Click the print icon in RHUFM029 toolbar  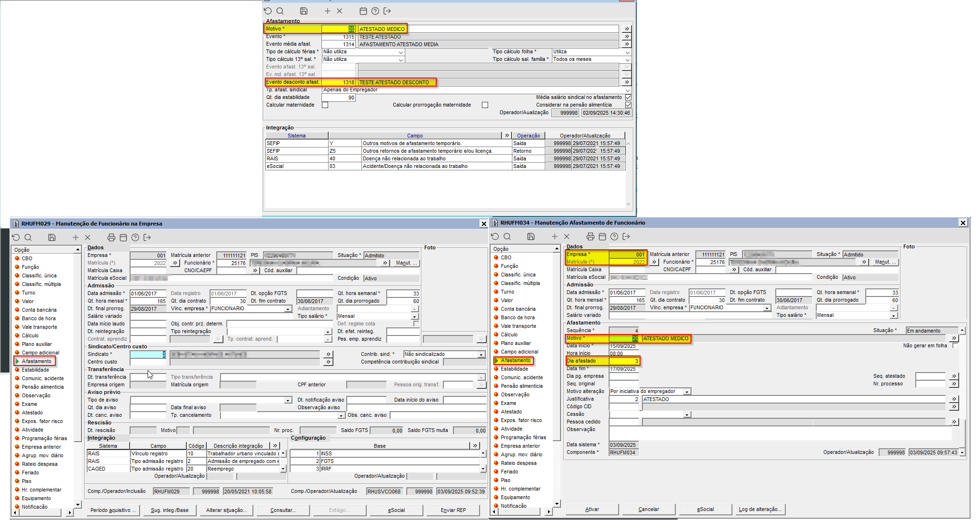point(111,237)
